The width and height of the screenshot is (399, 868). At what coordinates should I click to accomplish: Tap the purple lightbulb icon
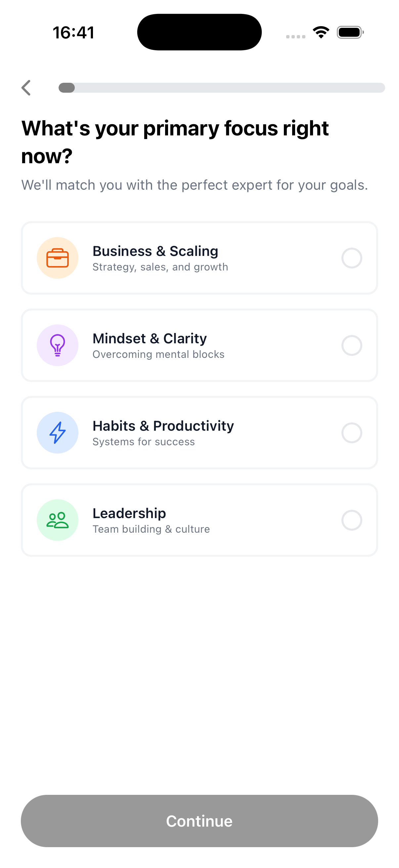tap(58, 345)
